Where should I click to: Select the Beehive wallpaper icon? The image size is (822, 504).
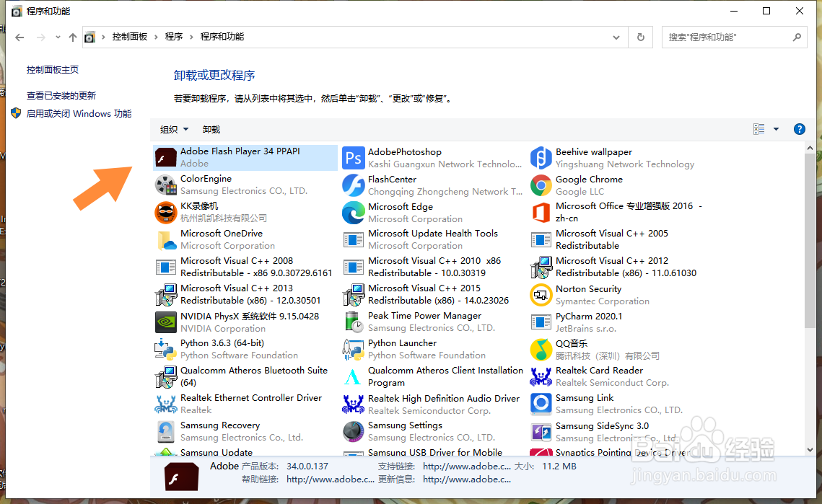541,158
